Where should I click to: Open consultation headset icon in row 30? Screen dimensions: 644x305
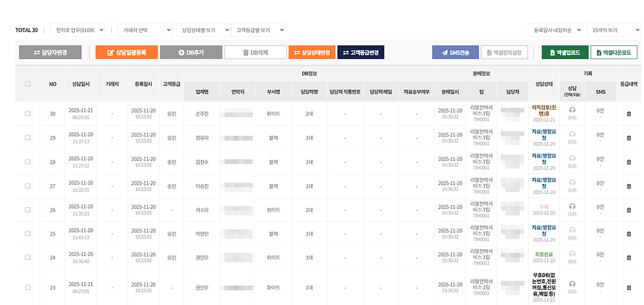tap(572, 110)
